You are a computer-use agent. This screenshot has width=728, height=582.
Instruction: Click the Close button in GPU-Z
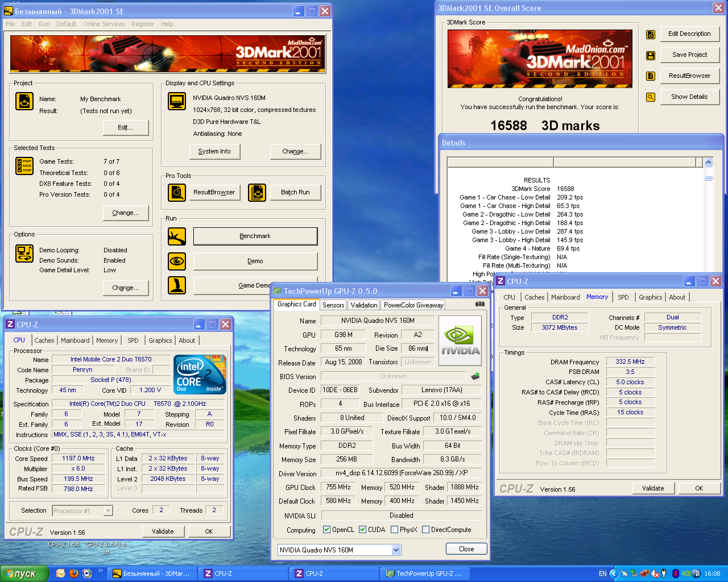click(466, 549)
